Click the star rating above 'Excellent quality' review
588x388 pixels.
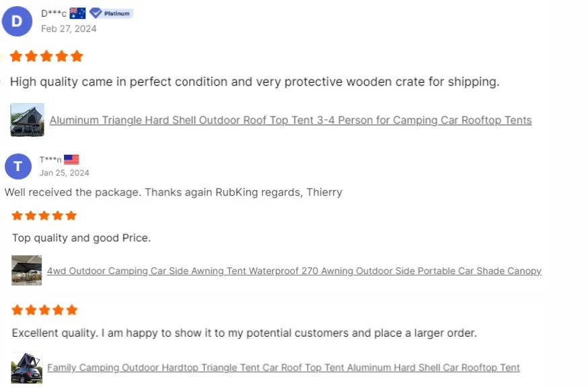[44, 310]
